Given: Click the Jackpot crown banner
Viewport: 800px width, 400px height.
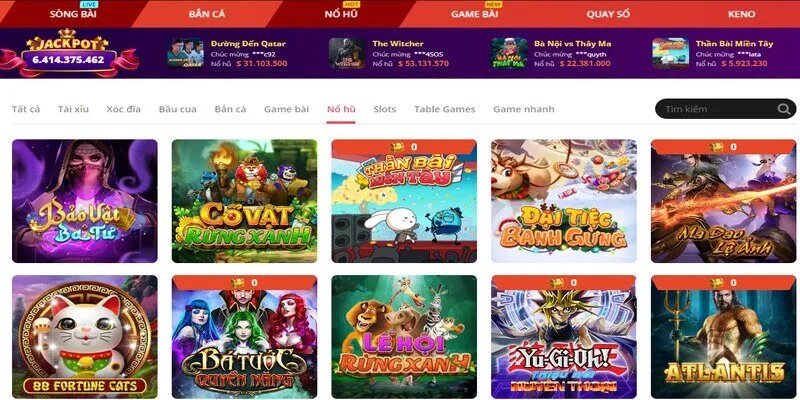Looking at the screenshot, I should (x=68, y=53).
